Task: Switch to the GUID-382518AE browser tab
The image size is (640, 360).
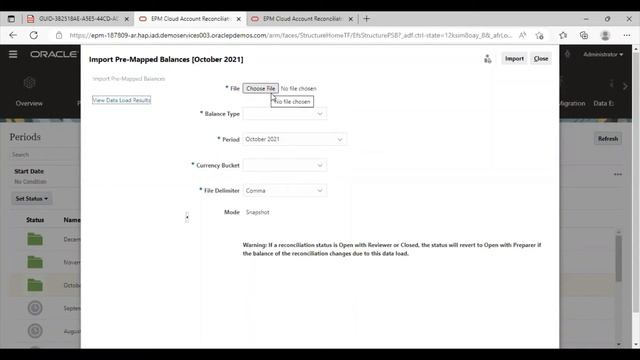Action: pos(78,19)
